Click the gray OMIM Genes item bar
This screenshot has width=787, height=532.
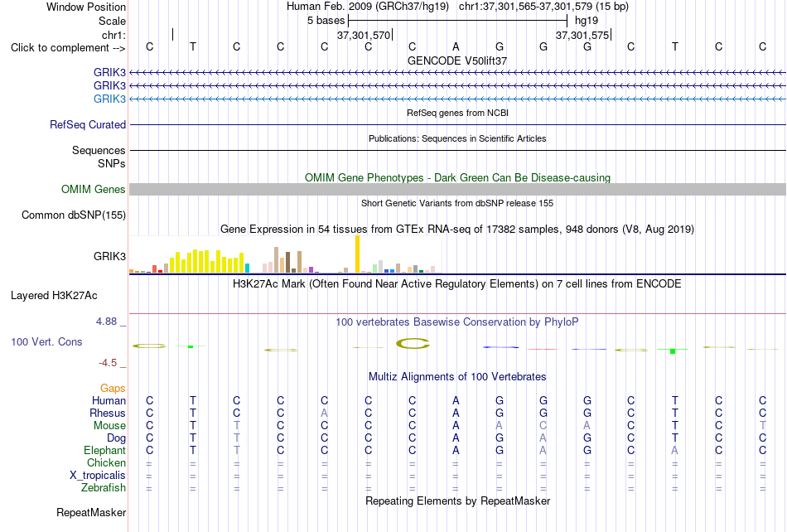click(x=457, y=189)
